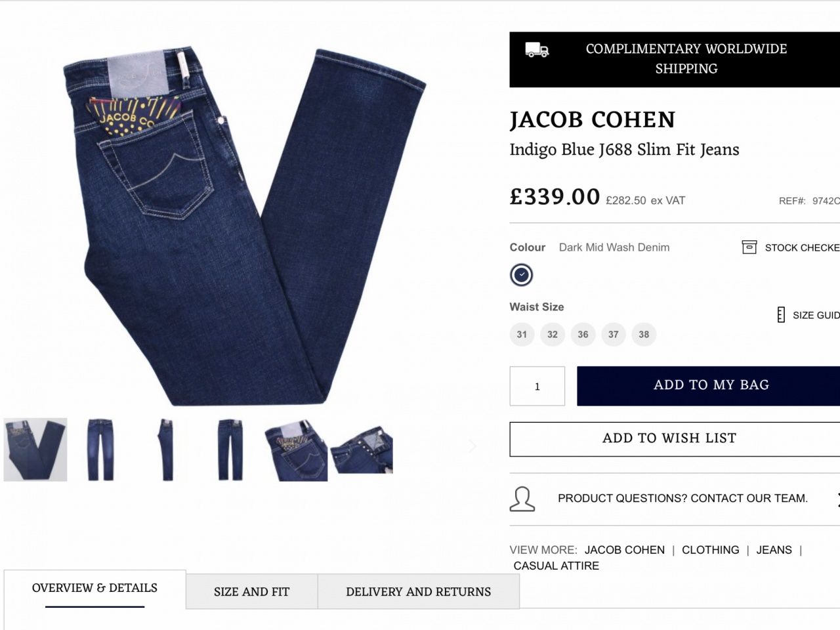The width and height of the screenshot is (840, 630).
Task: Open the Stock Checker box icon
Action: coord(749,247)
